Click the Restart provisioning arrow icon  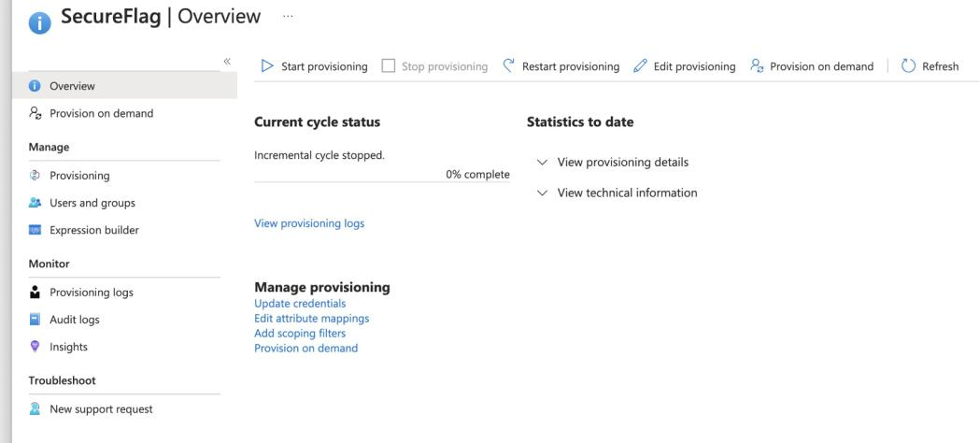point(509,65)
